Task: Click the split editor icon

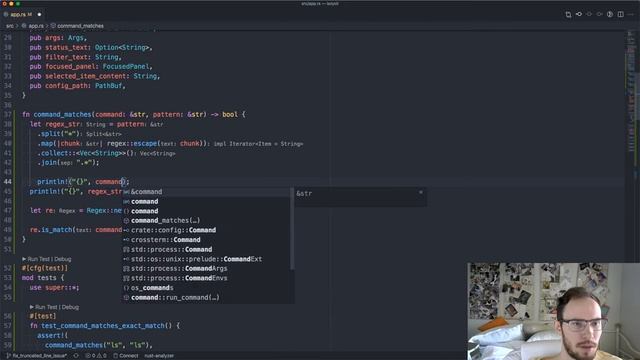Action: pos(620,14)
